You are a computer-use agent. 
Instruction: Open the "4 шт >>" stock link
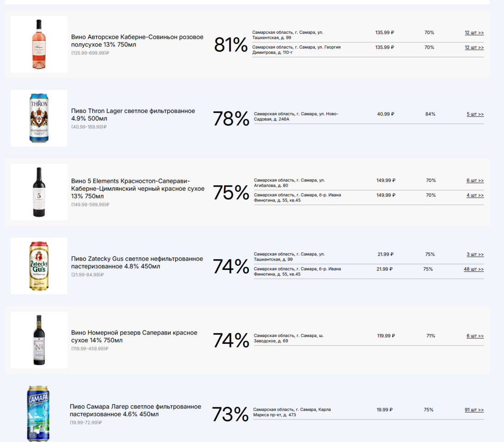pos(475,195)
